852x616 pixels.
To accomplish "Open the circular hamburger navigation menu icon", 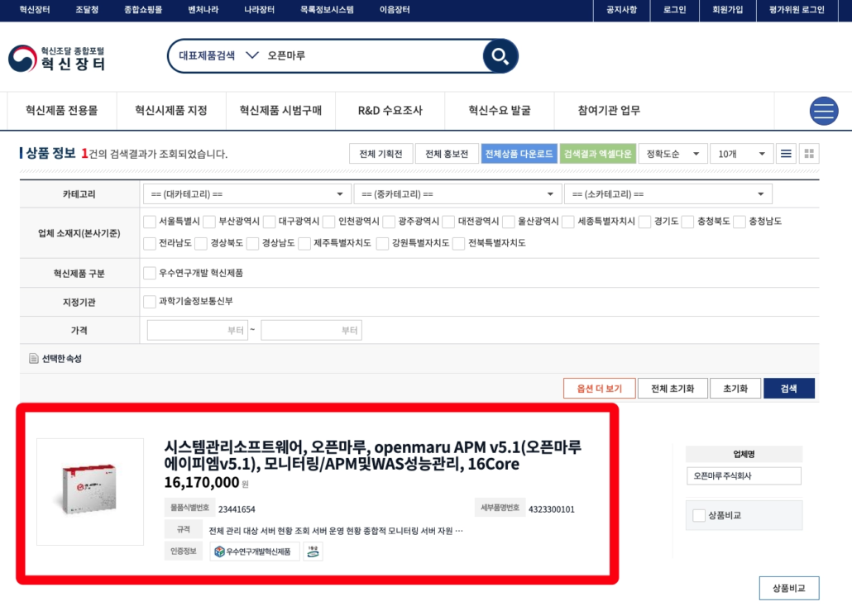I will click(x=824, y=110).
